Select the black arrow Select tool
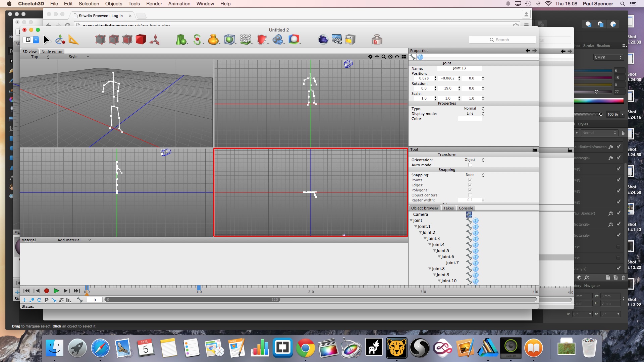The height and width of the screenshot is (362, 644). tap(47, 40)
